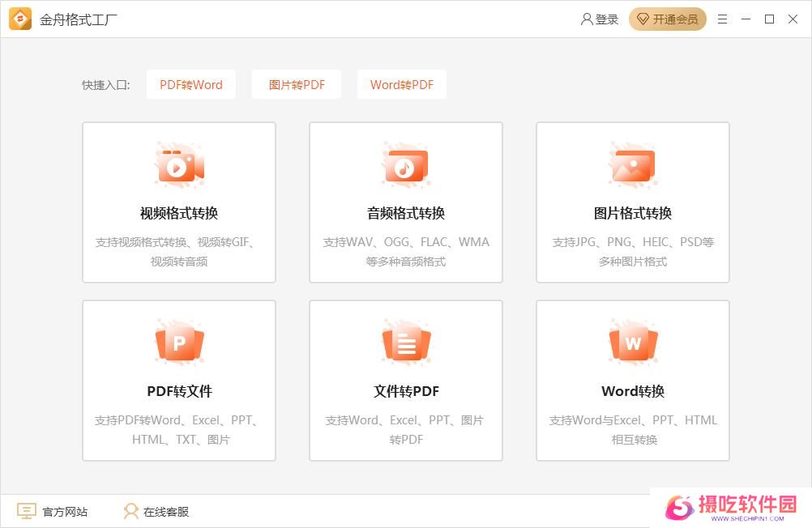Click the user login icon
This screenshot has width=812, height=528.
587,19
